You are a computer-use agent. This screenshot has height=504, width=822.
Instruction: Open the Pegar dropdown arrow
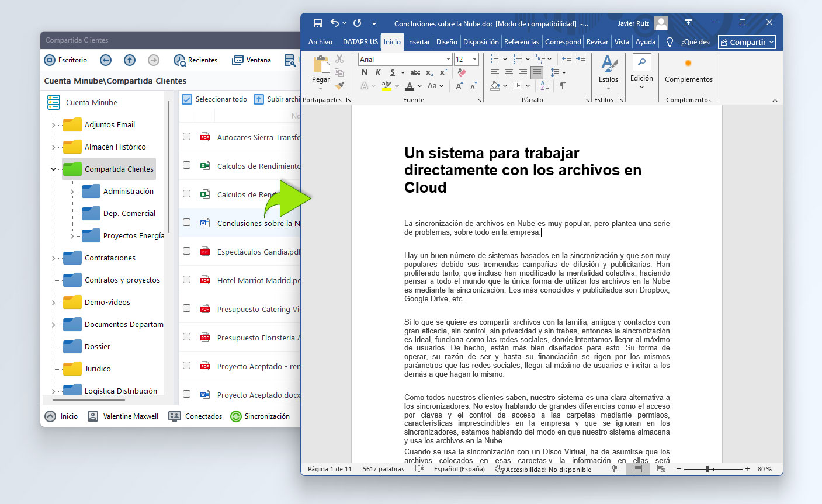coord(320,89)
